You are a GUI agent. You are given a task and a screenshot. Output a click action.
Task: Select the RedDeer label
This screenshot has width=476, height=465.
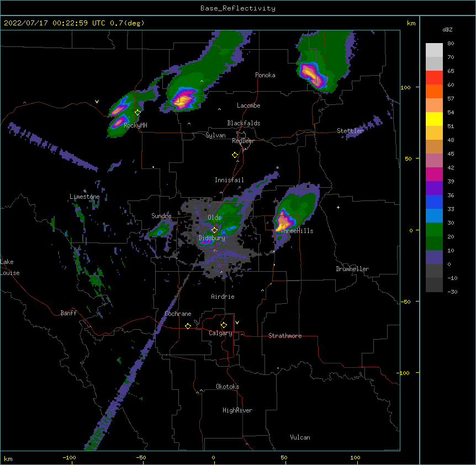coord(243,141)
